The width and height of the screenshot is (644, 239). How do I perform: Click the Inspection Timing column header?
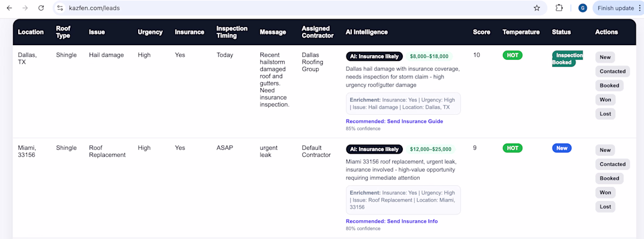point(232,32)
